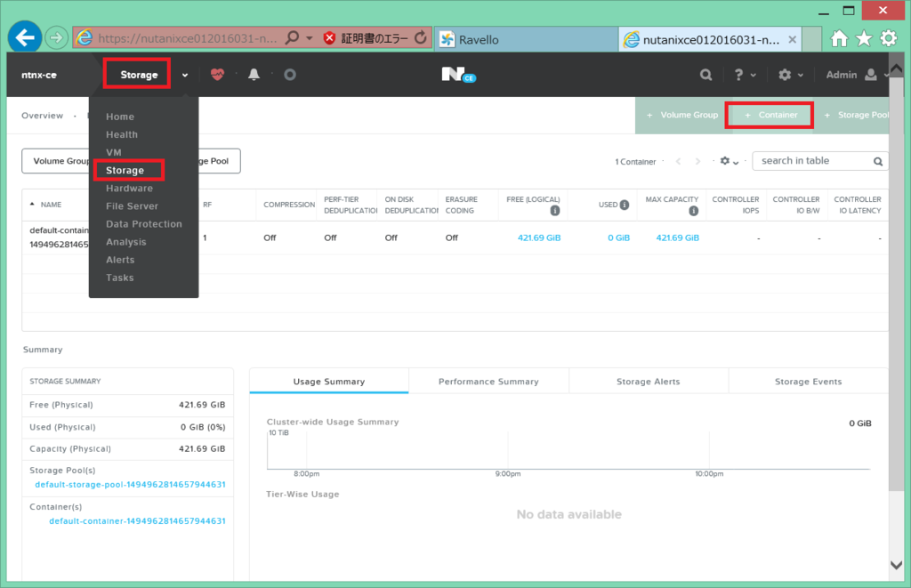
Task: Click the Free (Logical) info icon
Action: click(555, 211)
